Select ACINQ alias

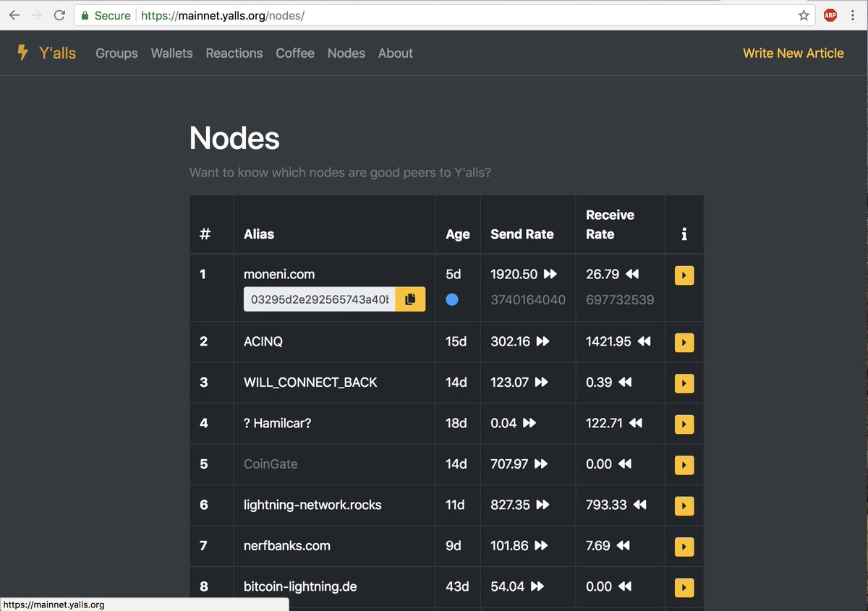[x=263, y=341]
